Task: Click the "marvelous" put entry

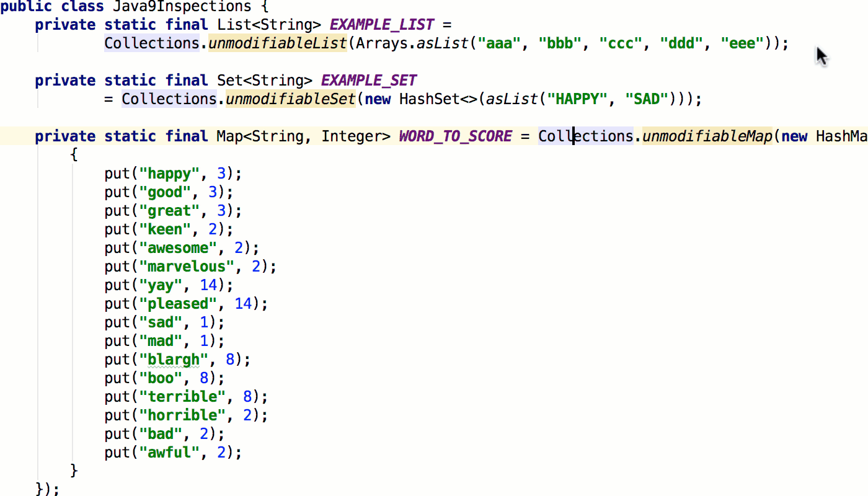Action: coord(186,266)
